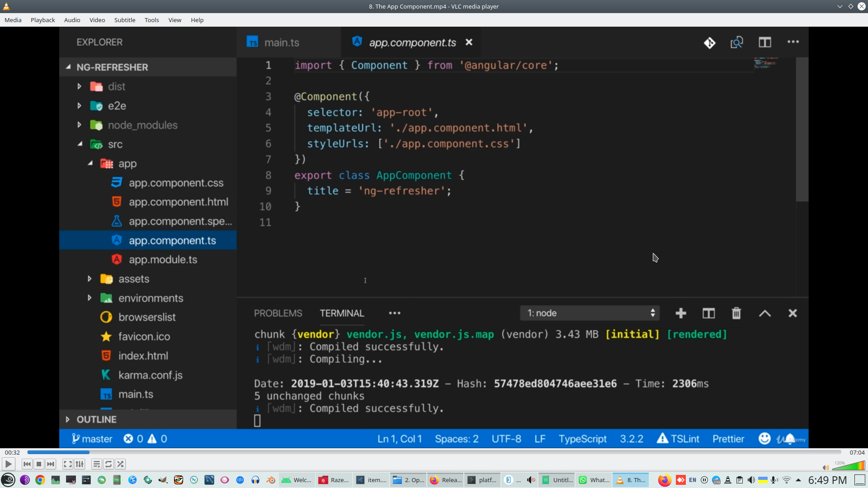Click the UTF-8 encoding indicator
This screenshot has width=868, height=488.
coord(506,438)
